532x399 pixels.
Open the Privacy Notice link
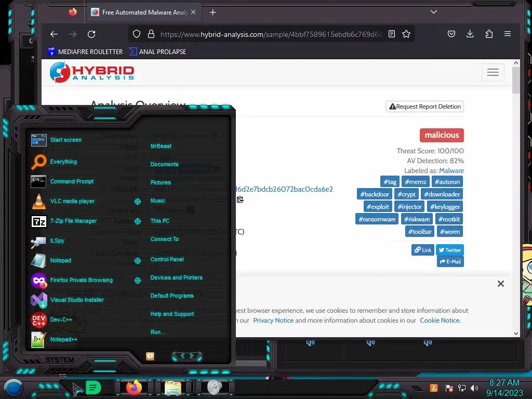click(x=273, y=320)
